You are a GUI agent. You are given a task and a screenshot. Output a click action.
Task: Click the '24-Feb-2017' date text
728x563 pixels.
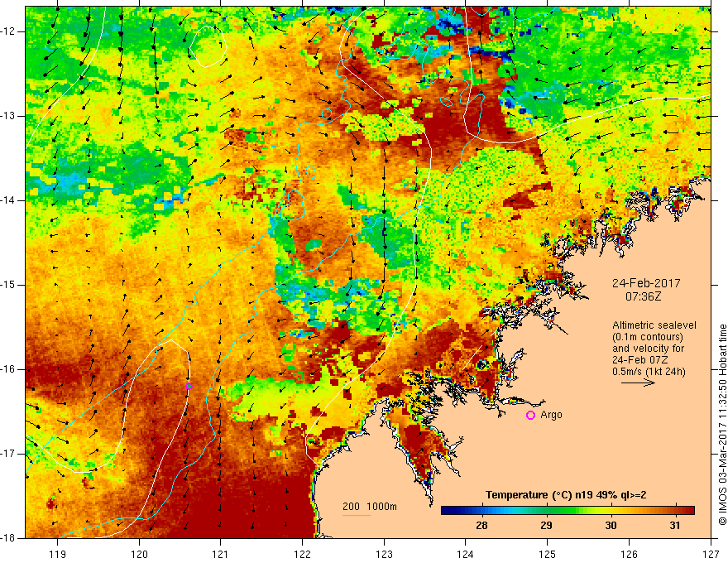point(646,283)
